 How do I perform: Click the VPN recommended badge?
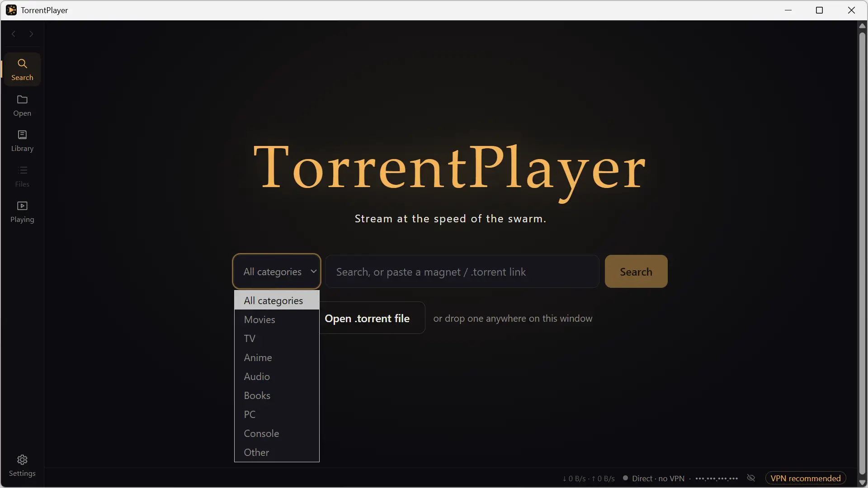point(806,478)
